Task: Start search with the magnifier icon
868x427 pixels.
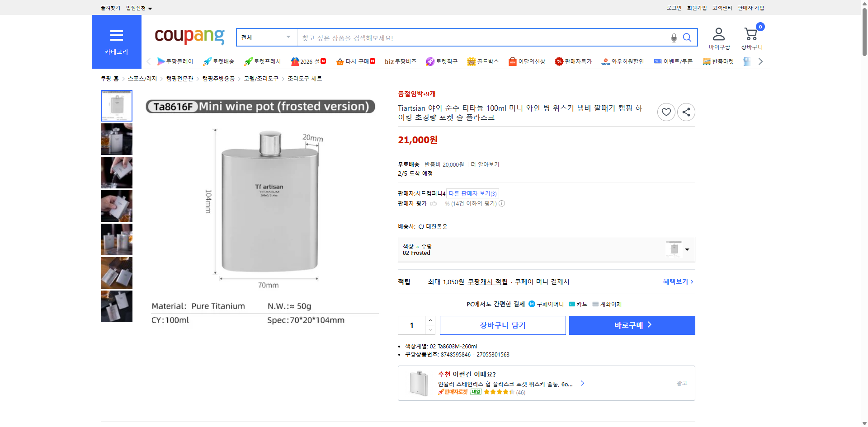Action: (687, 38)
